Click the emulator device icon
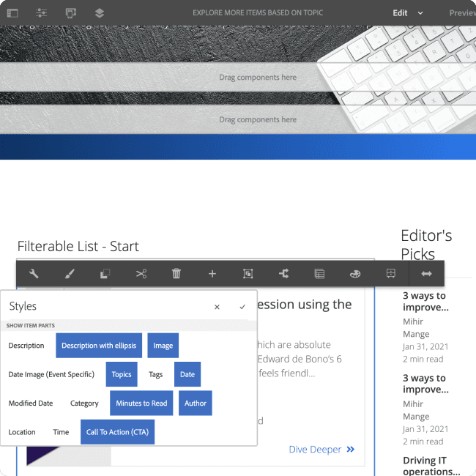The image size is (476, 476). pyautogui.click(x=70, y=13)
